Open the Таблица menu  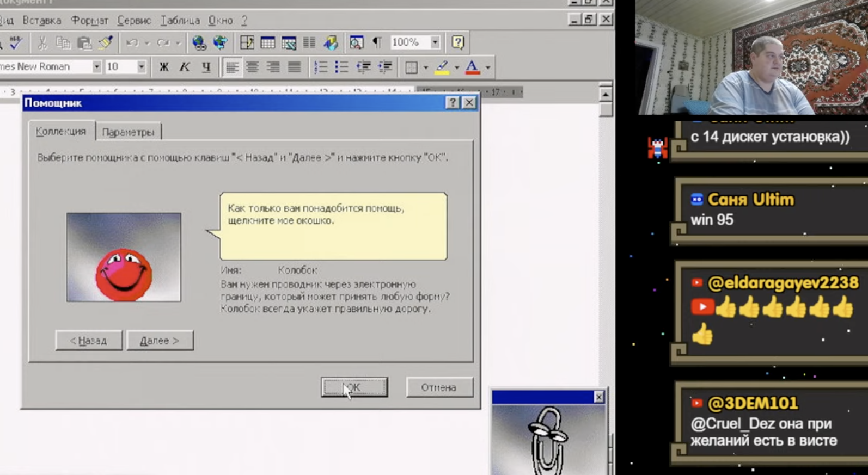tap(180, 21)
